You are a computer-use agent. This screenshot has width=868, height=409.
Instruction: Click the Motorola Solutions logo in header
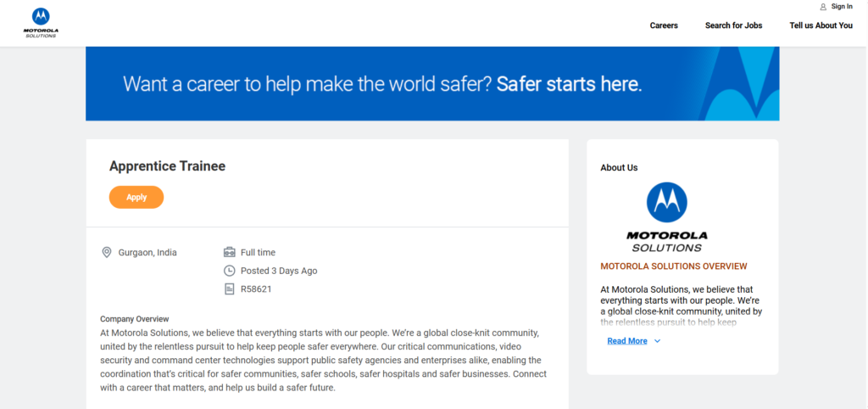coord(41,22)
